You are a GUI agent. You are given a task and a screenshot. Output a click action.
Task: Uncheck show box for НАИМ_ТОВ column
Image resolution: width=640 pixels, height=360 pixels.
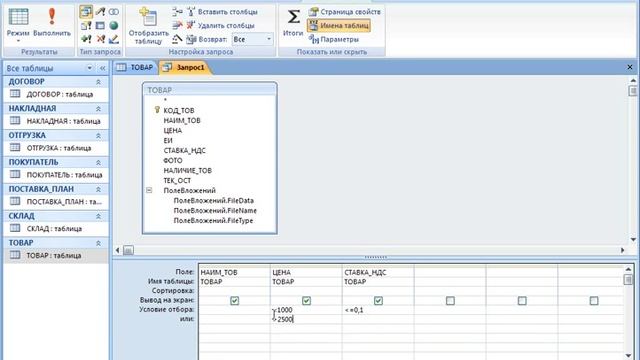coord(234,301)
